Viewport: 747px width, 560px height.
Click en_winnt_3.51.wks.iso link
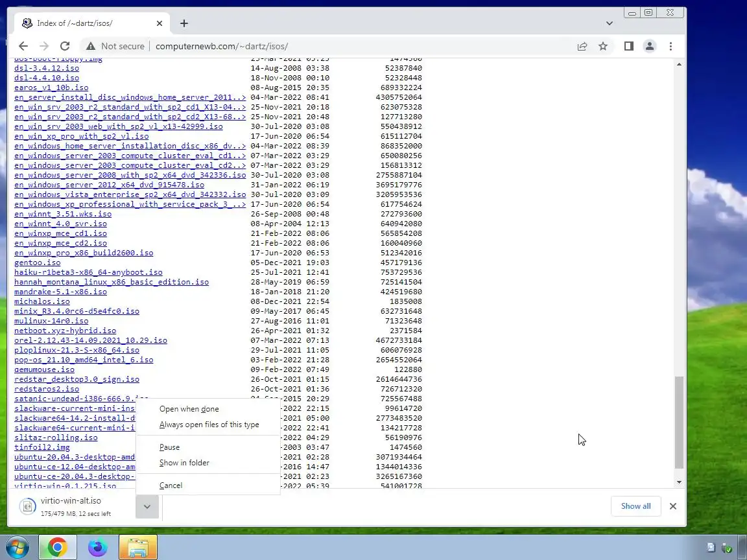(x=63, y=214)
